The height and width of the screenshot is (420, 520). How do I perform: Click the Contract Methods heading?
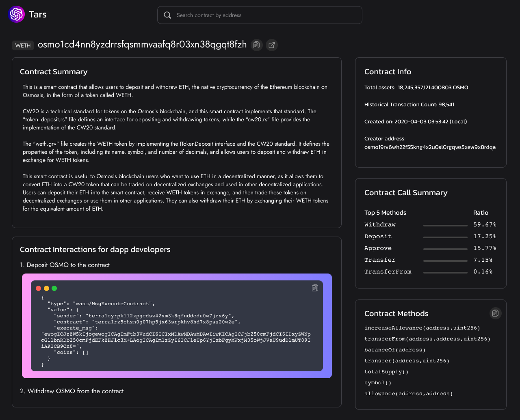tap(396, 314)
